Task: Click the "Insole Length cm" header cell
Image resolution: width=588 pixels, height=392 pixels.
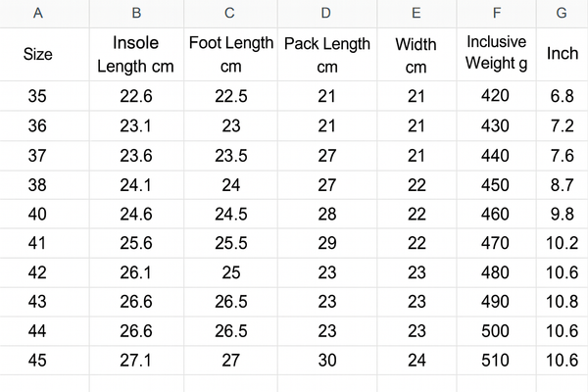Action: coord(135,55)
